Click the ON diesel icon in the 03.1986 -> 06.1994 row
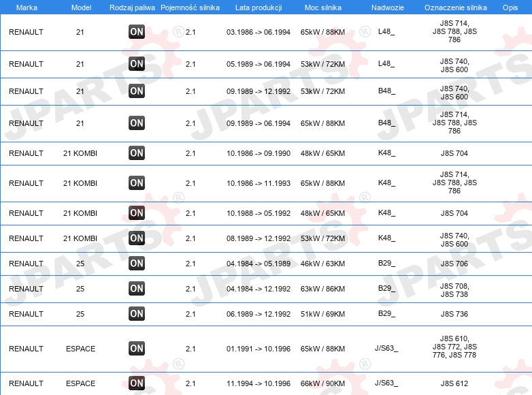Viewport: 532px width, 395px height. [137, 32]
